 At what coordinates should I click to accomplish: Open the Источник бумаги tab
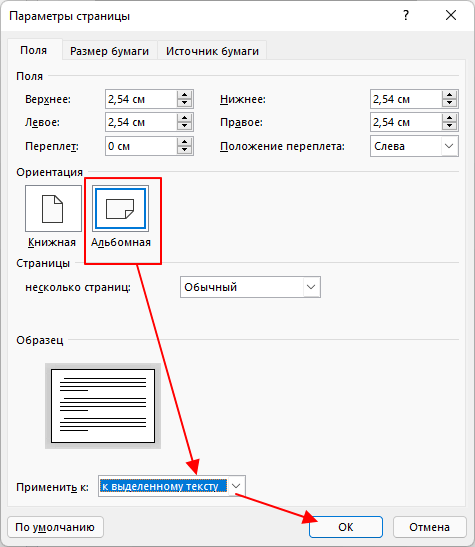[212, 51]
